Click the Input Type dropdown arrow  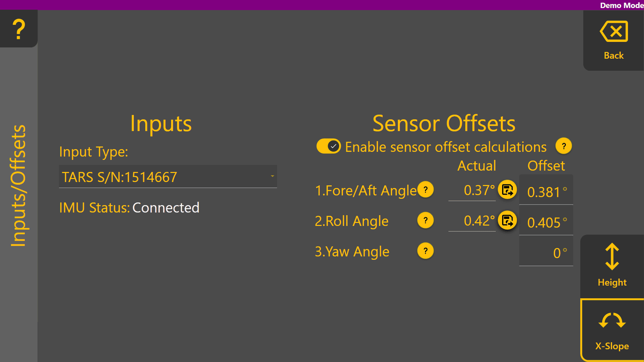272,176
